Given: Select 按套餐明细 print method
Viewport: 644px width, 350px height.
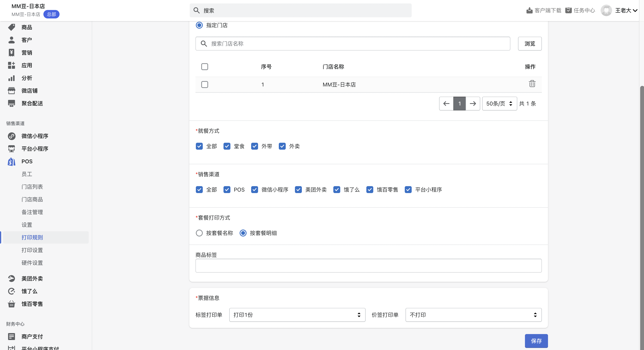Looking at the screenshot, I should click(x=243, y=233).
